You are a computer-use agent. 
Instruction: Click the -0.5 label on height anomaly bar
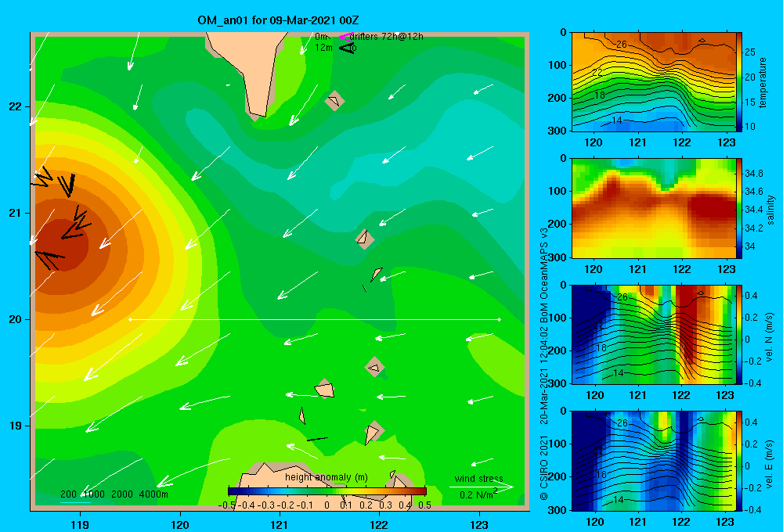[227, 505]
